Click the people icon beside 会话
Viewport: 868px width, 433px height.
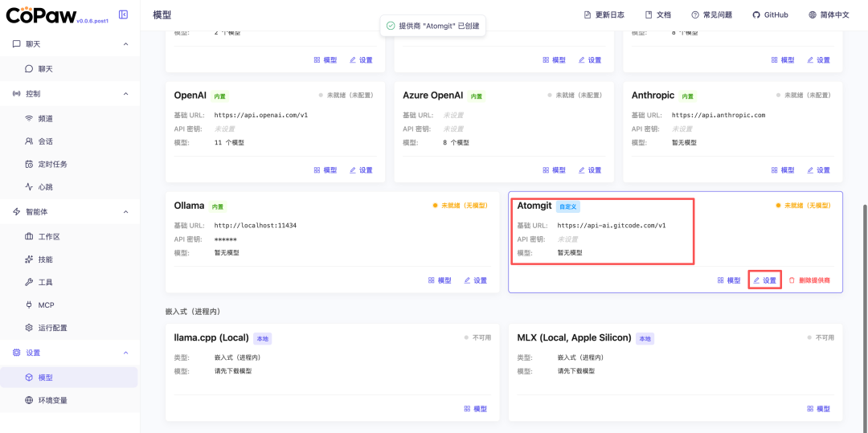[30, 141]
